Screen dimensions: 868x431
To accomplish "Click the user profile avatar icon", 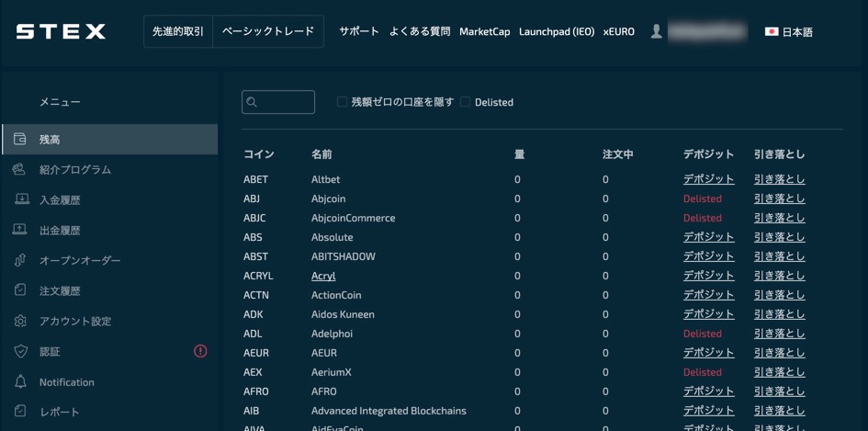I will [657, 31].
